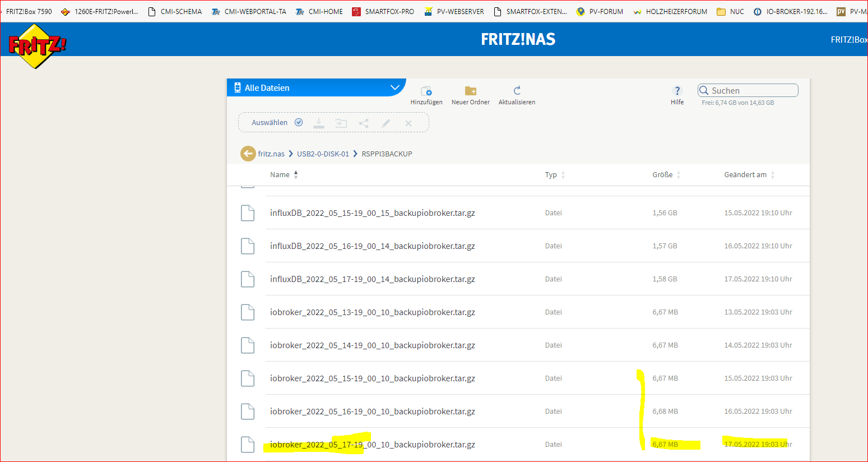Open the CMI-SCHEMA bookmark
This screenshot has height=462, width=868.
point(175,11)
